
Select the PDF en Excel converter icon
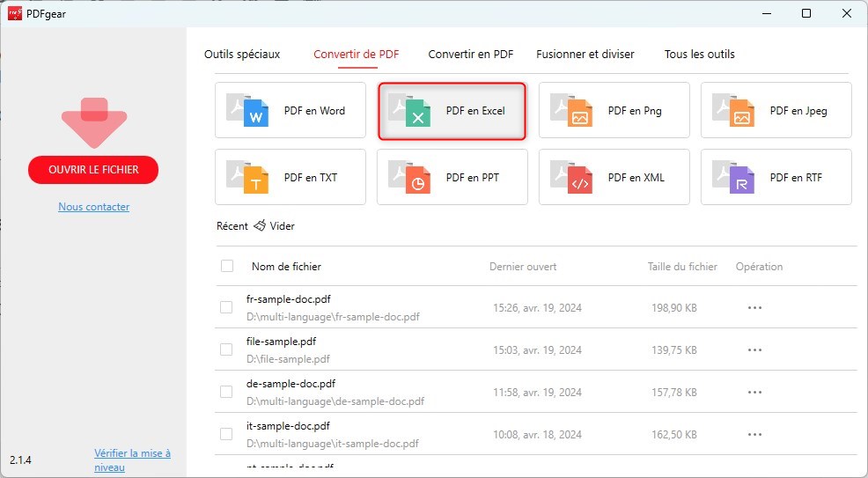click(409, 110)
